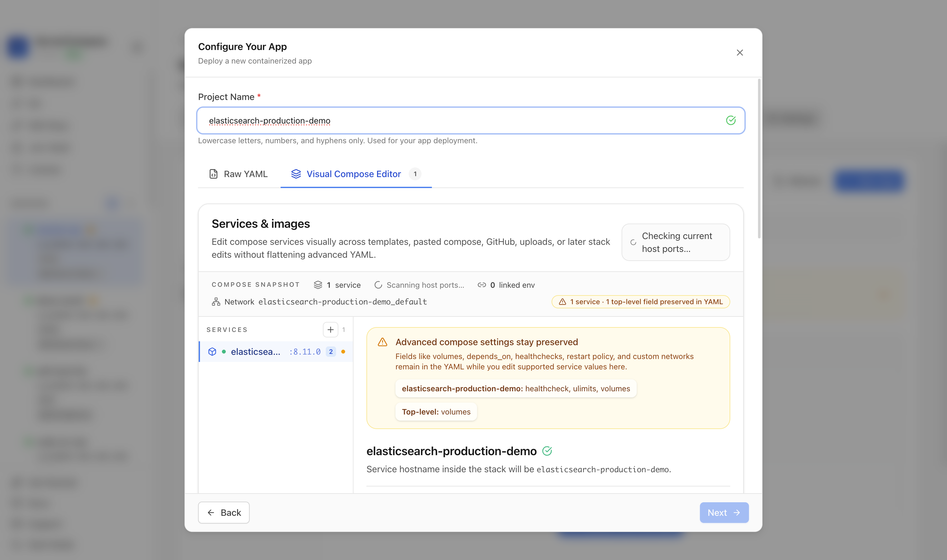The width and height of the screenshot is (947, 560).
Task: Click the orange dot on the service row
Action: [343, 352]
